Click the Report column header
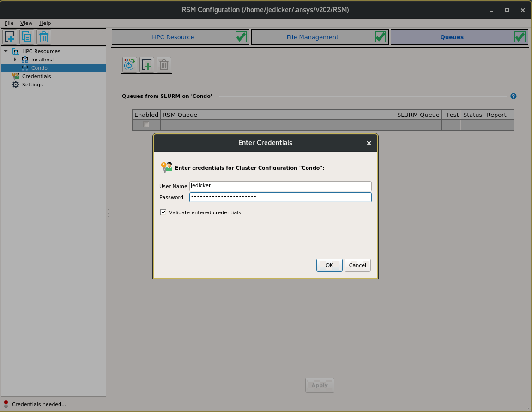 [x=499, y=115]
